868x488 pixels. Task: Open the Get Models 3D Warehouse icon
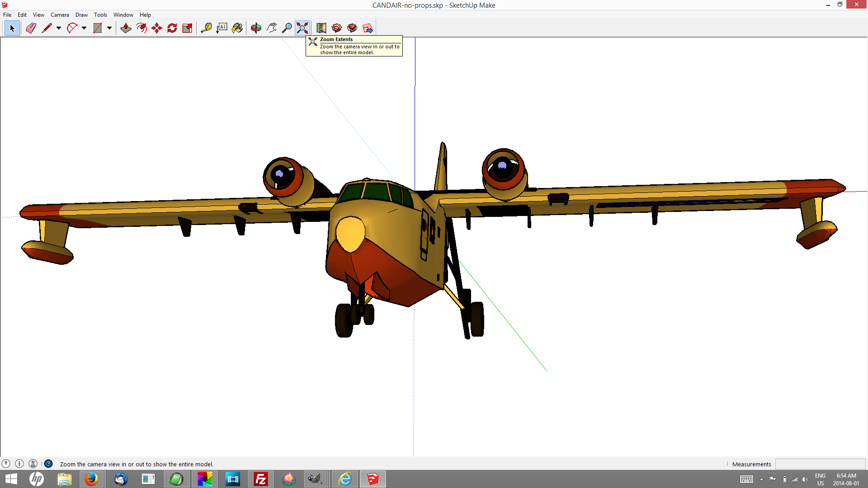tap(337, 28)
